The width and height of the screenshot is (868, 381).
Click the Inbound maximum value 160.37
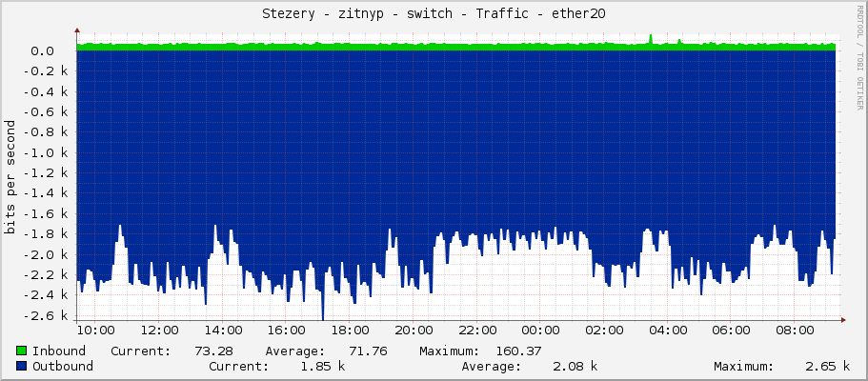tap(518, 351)
